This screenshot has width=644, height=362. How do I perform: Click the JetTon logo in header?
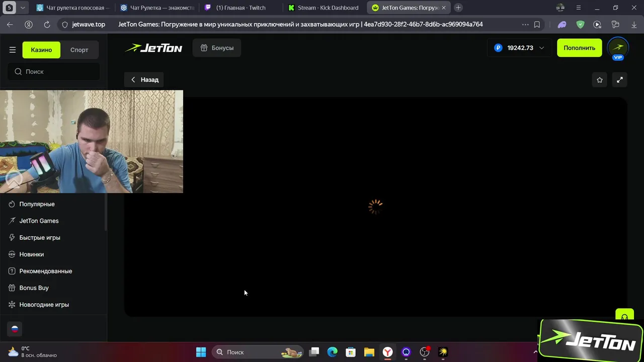click(153, 48)
